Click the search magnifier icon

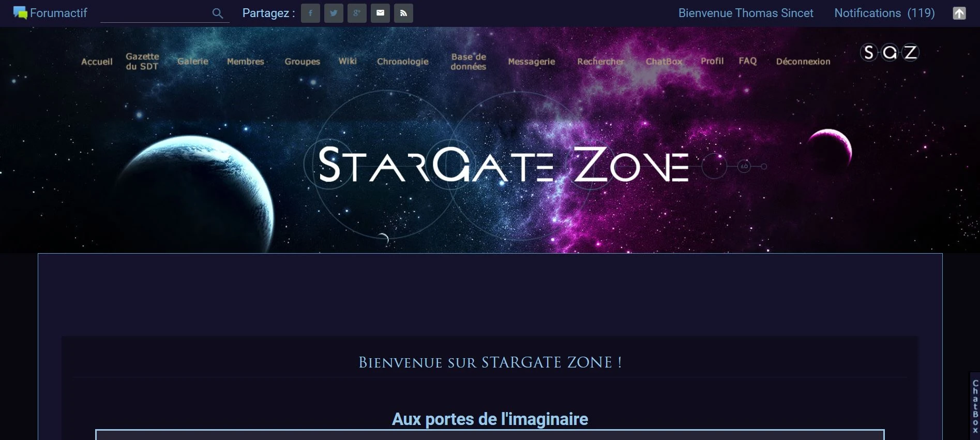tap(218, 13)
